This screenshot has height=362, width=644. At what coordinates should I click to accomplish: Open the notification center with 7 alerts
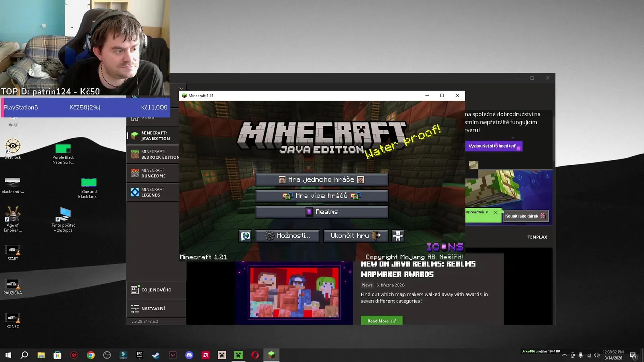(x=633, y=355)
